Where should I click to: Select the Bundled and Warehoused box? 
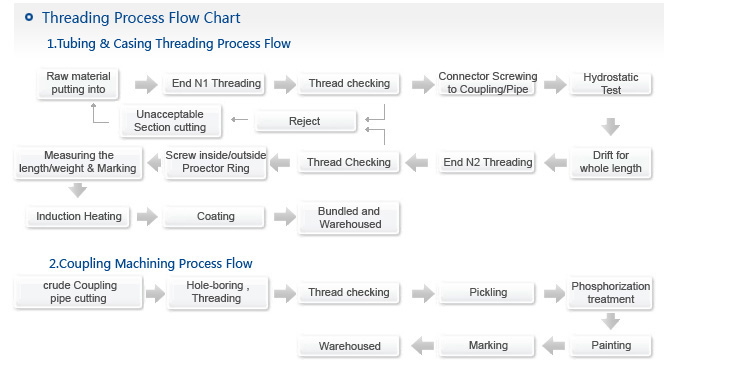(x=349, y=218)
